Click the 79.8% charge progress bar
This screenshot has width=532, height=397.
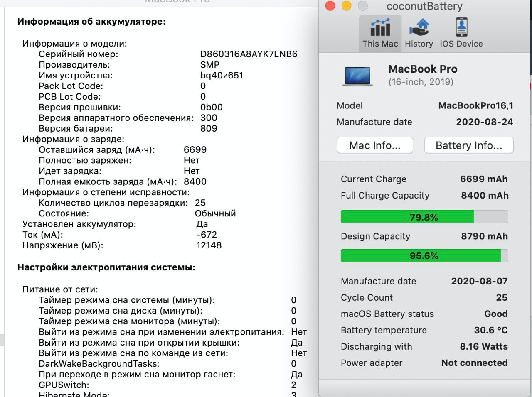click(424, 217)
